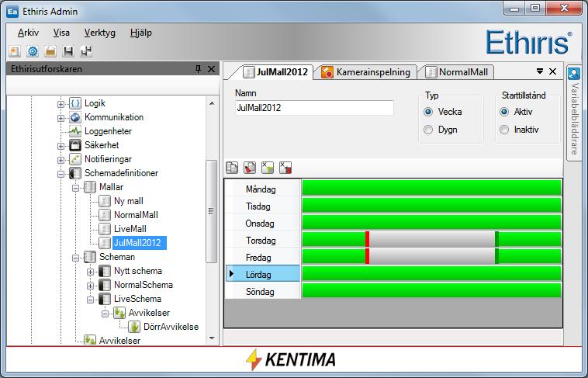Expand the Logik tree node
The width and height of the screenshot is (588, 378).
(x=61, y=104)
